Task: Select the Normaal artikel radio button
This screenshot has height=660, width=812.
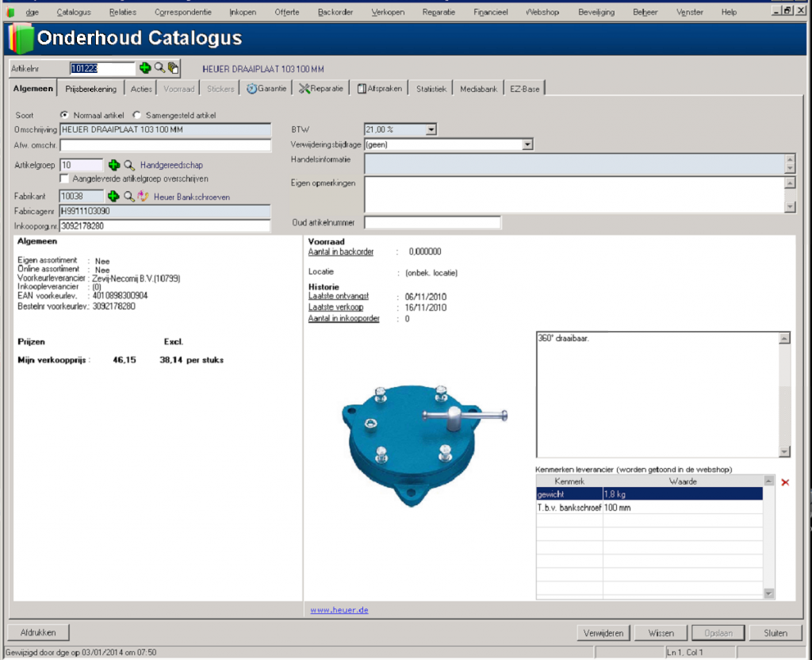Action: coord(64,115)
